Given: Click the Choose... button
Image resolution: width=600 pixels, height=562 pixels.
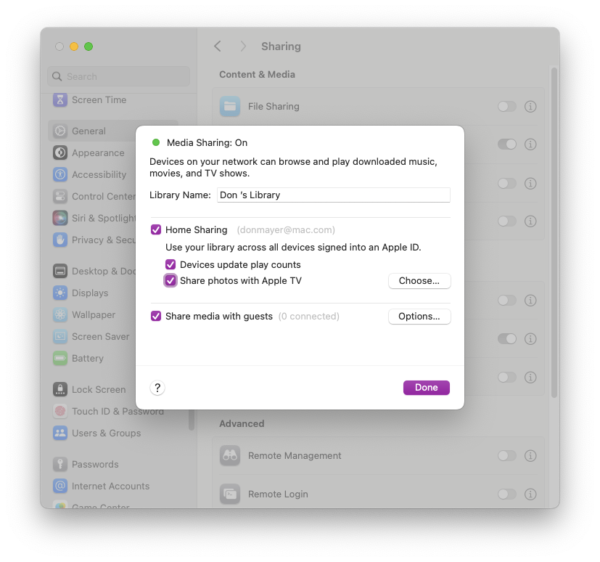Looking at the screenshot, I should coord(419,281).
